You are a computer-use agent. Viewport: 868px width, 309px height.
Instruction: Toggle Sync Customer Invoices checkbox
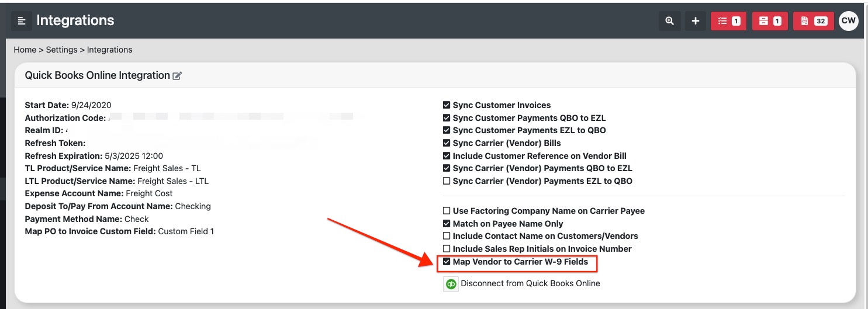point(447,105)
